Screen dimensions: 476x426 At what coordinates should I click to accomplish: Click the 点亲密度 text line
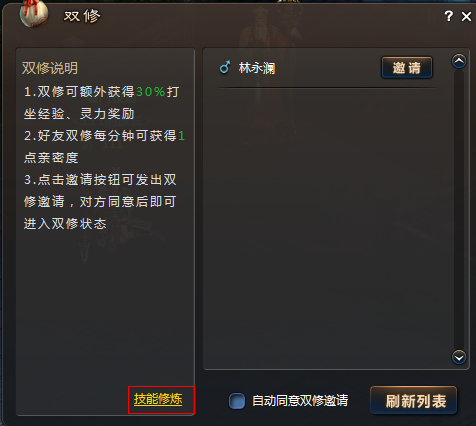pyautogui.click(x=51, y=158)
